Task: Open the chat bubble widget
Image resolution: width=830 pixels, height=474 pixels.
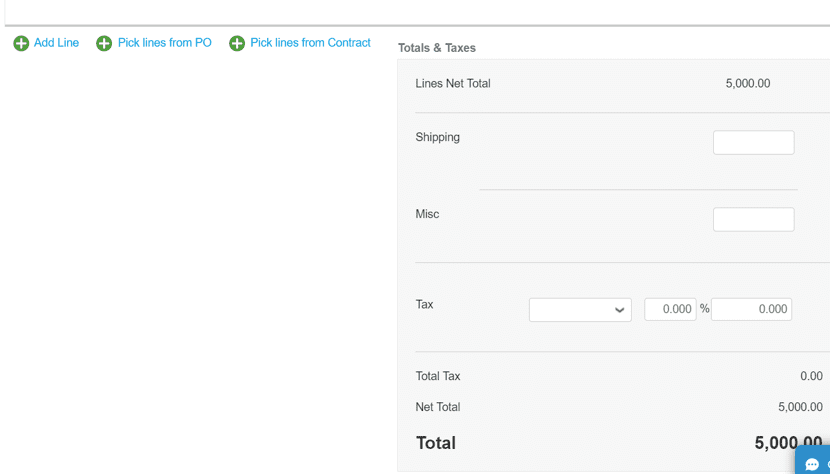Action: pyautogui.click(x=813, y=461)
